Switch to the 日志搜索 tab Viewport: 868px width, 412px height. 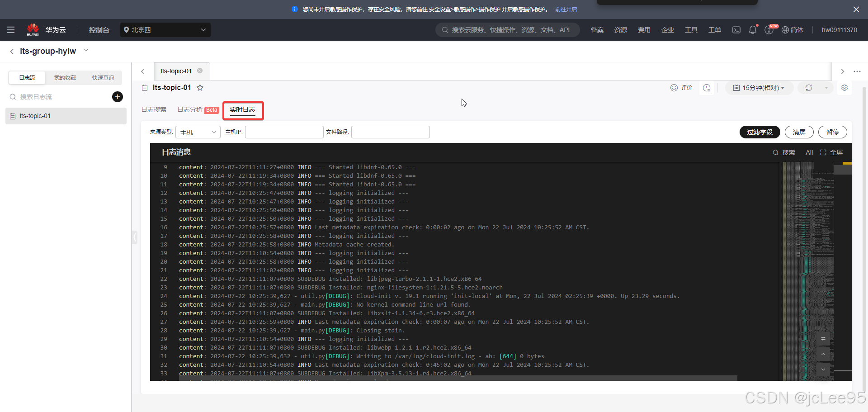coord(154,109)
